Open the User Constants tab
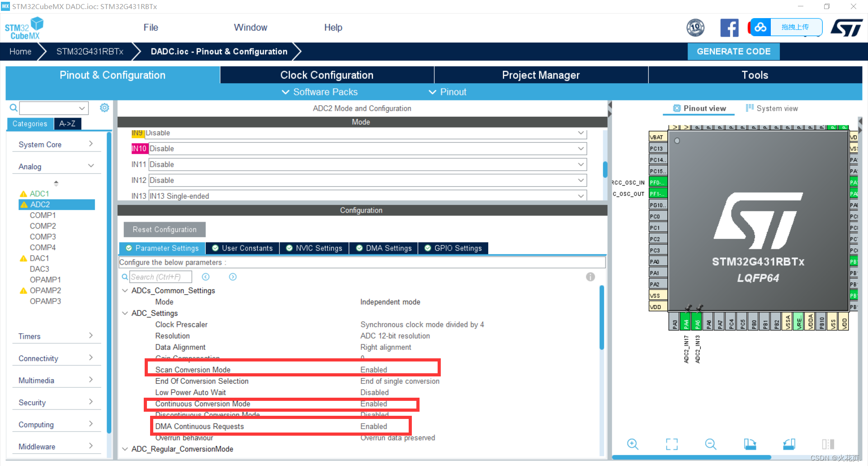This screenshot has width=868, height=466. point(242,248)
